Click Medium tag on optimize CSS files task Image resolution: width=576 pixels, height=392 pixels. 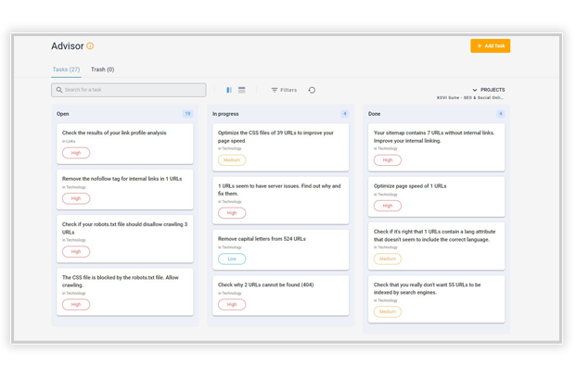pos(232,159)
